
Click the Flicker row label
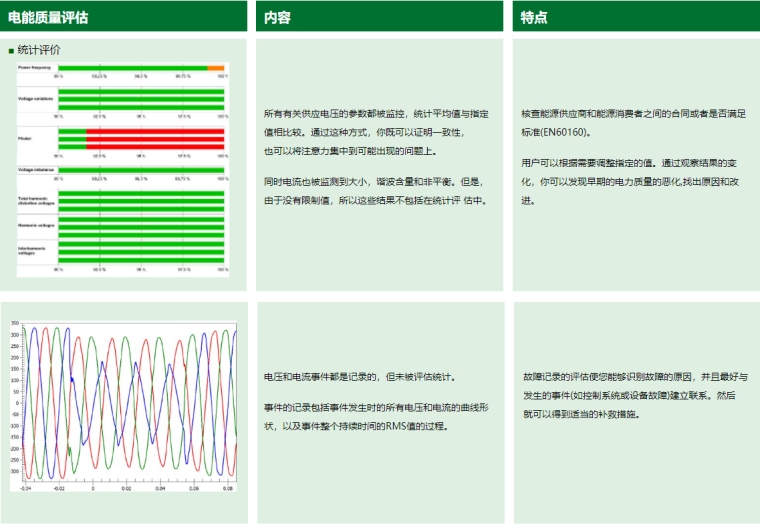click(x=24, y=136)
